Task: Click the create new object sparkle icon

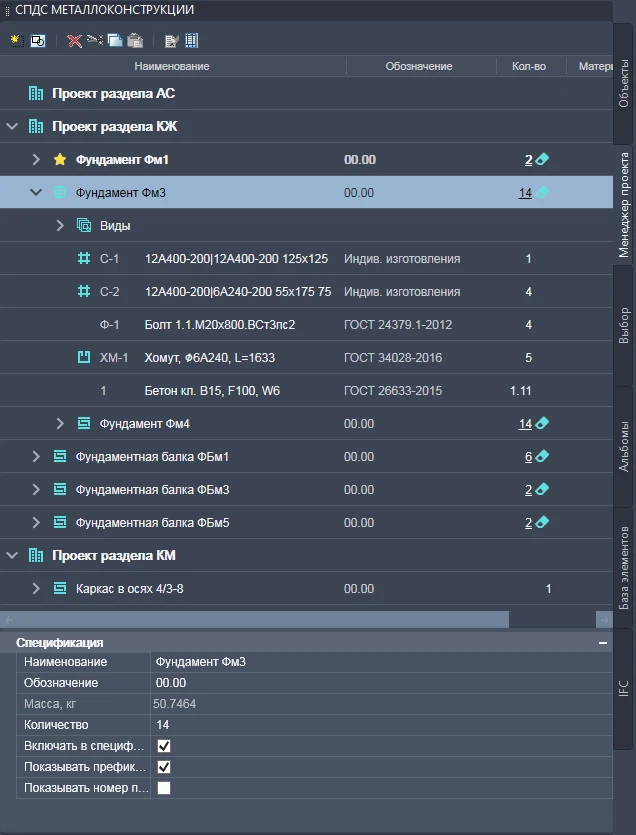Action: 17,41
